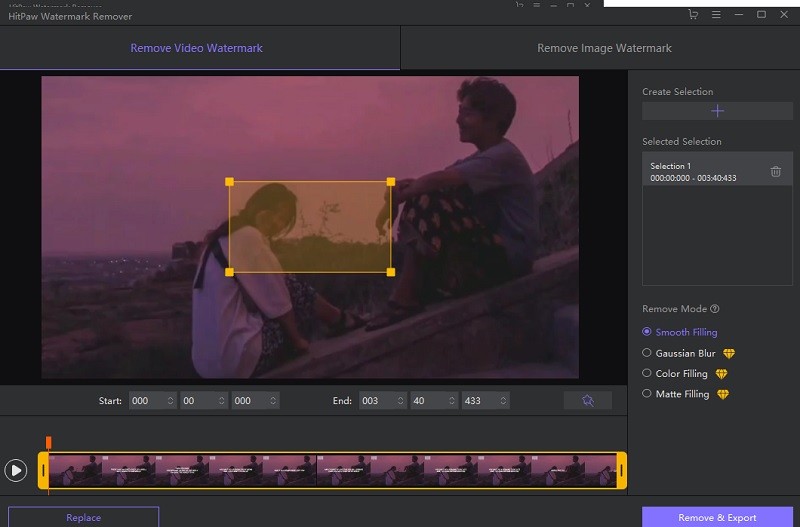Adjust the Start first field stepper arrows
Screen dimensions: 800x527
point(170,401)
